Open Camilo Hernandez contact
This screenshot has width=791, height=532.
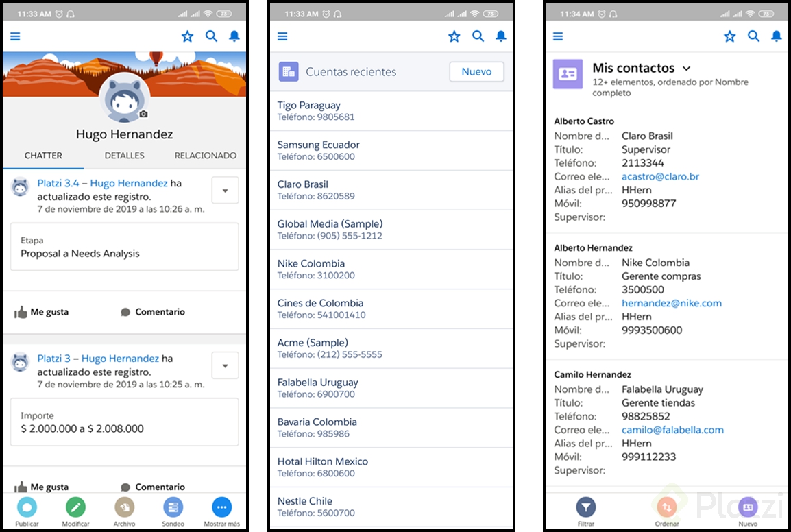pos(593,374)
